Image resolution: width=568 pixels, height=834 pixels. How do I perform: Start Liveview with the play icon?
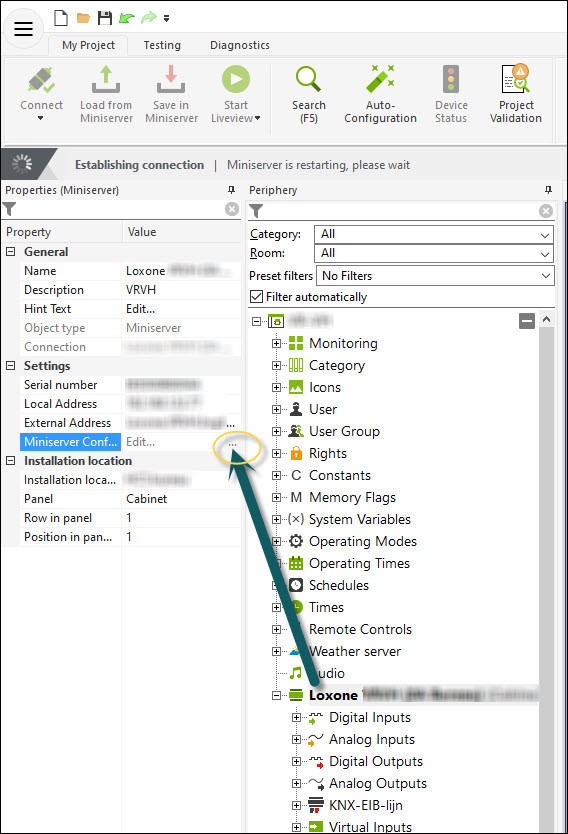[x=236, y=80]
